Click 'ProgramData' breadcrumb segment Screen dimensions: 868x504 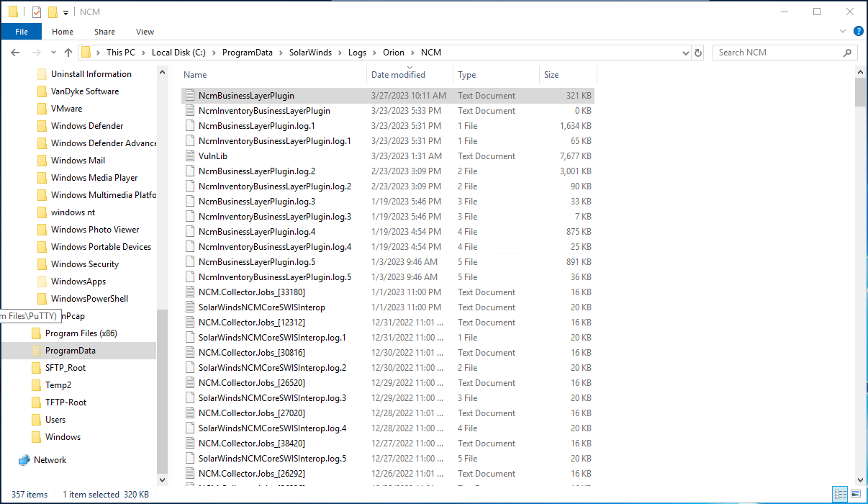pyautogui.click(x=247, y=53)
